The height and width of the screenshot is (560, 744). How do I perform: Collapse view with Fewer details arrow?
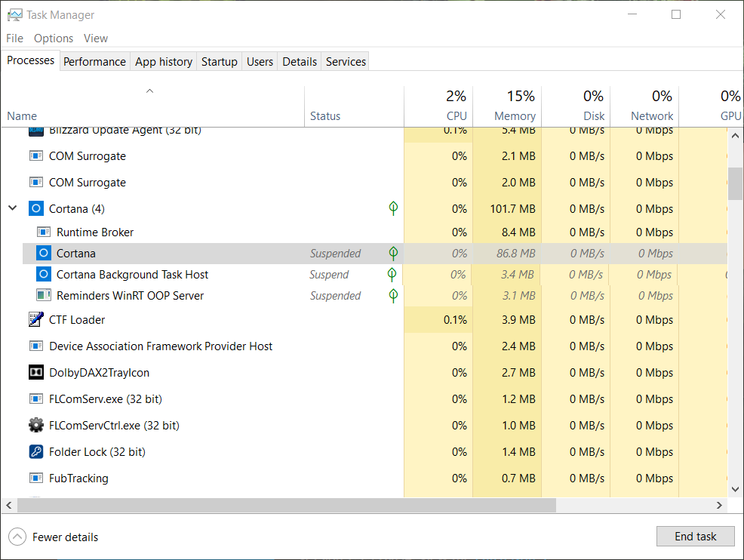(17, 537)
